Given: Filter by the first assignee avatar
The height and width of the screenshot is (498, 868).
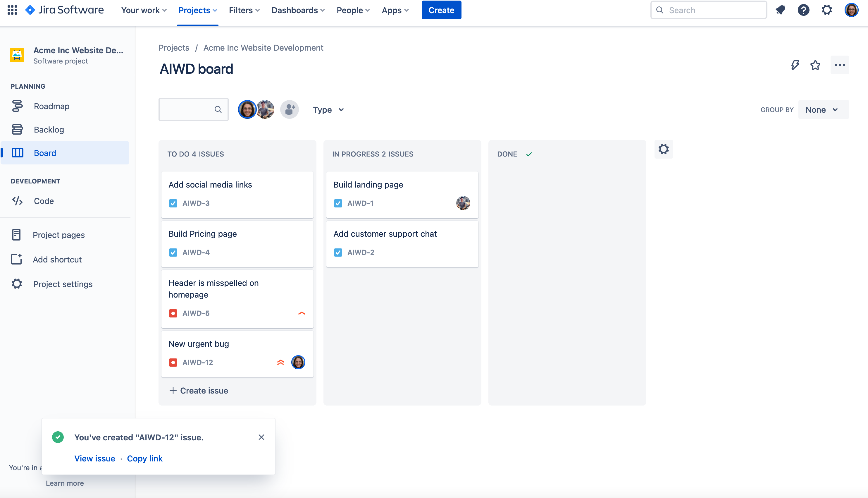Looking at the screenshot, I should pos(247,109).
